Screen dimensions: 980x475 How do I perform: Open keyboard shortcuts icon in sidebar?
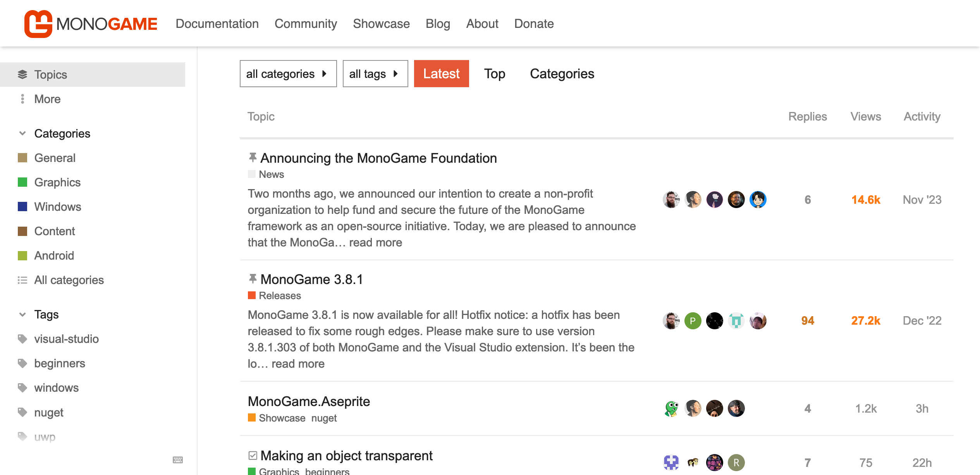coord(178,460)
